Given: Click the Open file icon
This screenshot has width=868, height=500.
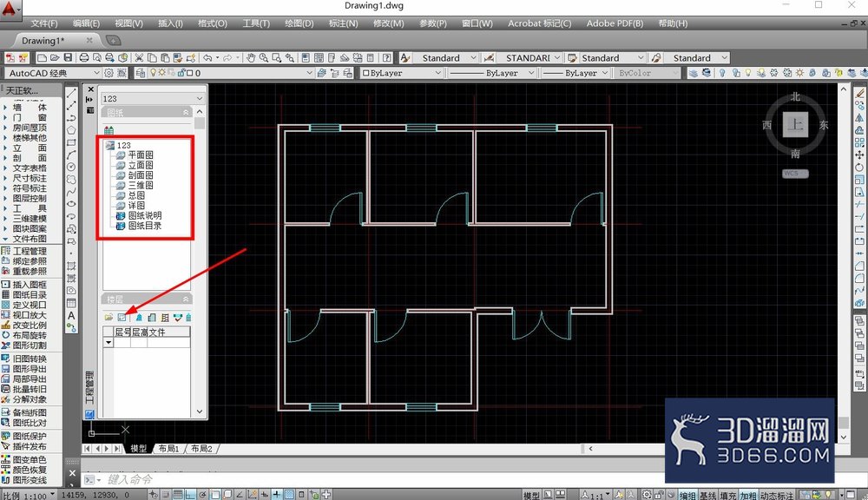Looking at the screenshot, I should pos(54,57).
